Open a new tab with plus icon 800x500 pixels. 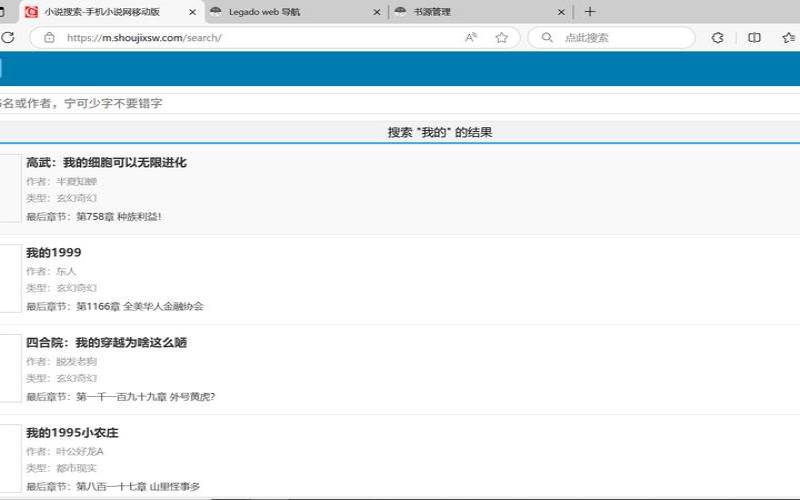point(590,12)
